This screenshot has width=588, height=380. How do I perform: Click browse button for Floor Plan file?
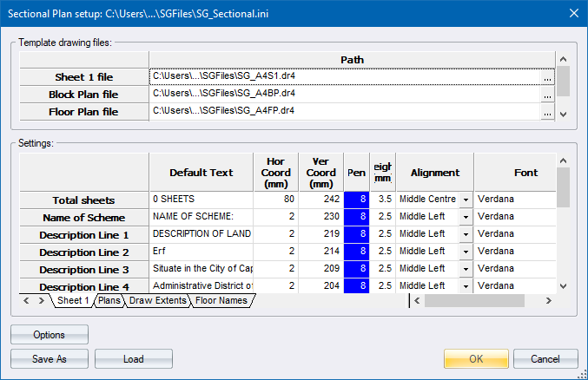[547, 112]
